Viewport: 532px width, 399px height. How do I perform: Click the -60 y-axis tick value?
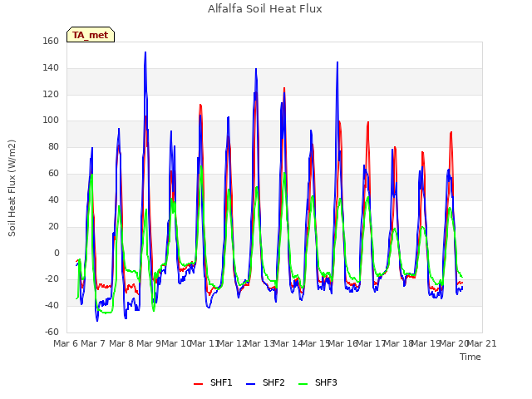pos(52,332)
